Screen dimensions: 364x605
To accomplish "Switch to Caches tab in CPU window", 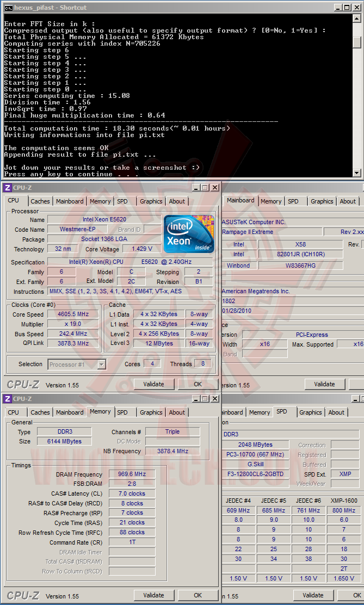I will [40, 201].
